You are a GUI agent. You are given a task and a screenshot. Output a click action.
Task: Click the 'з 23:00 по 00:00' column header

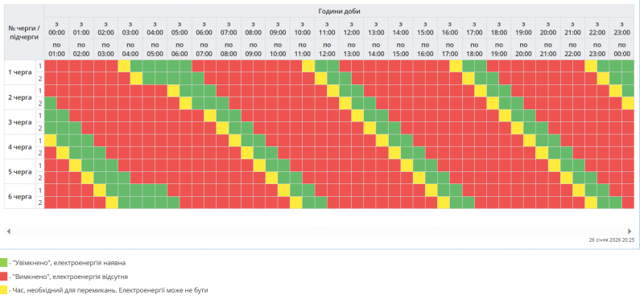(621, 39)
